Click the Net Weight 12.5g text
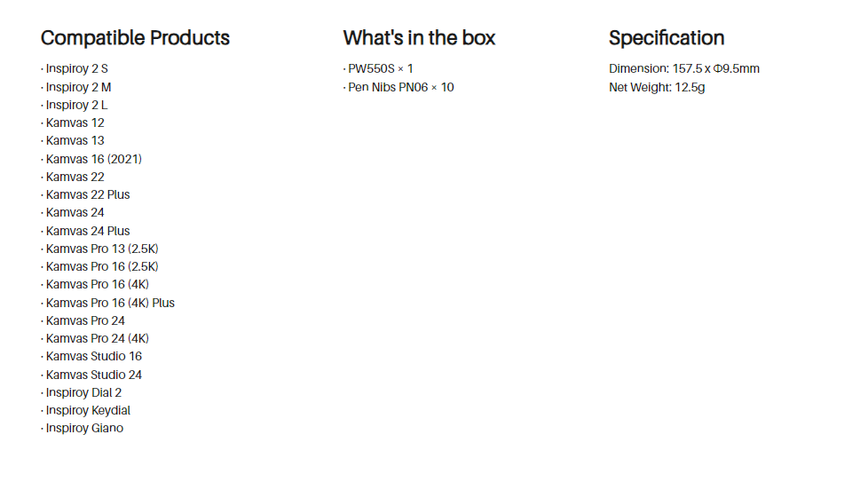The image size is (868, 482). click(x=657, y=87)
